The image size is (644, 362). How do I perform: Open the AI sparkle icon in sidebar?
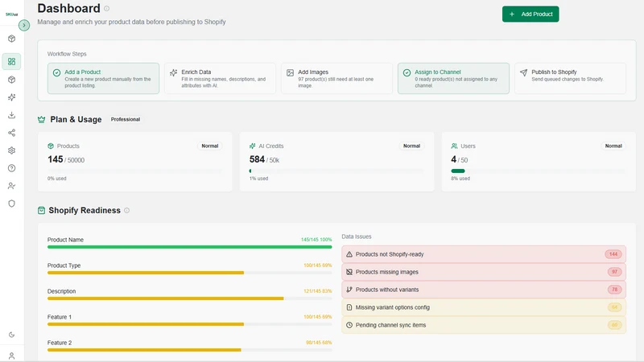click(x=11, y=97)
